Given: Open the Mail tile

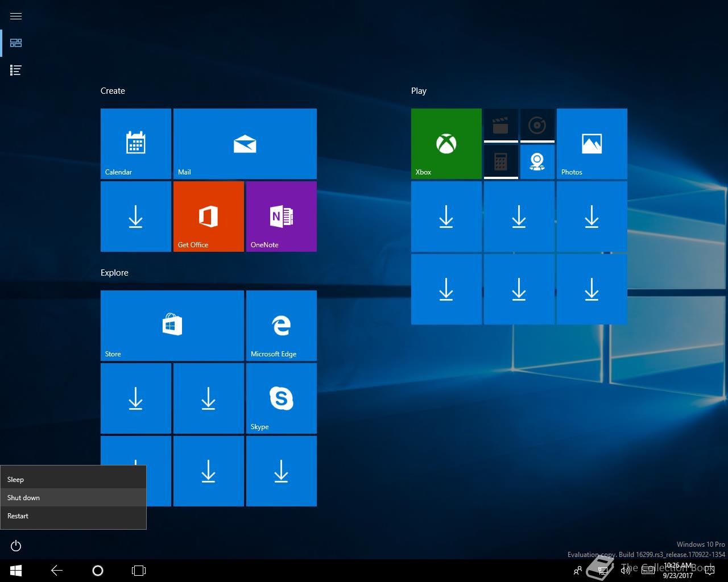Looking at the screenshot, I should 245,144.
